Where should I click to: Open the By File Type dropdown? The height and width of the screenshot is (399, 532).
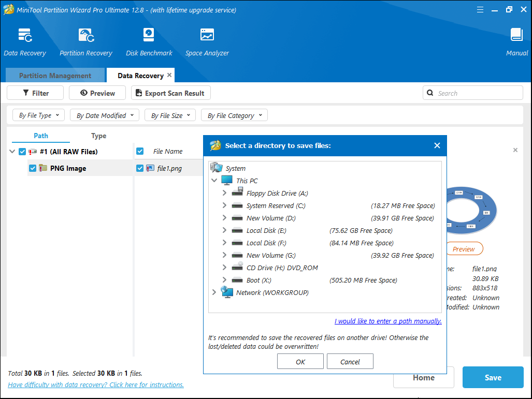[x=39, y=115]
